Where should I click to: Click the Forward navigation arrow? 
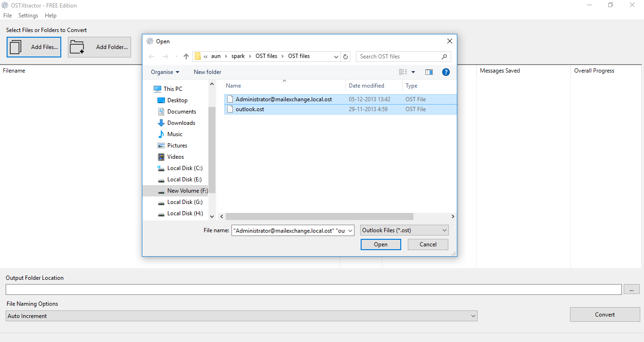[165, 57]
